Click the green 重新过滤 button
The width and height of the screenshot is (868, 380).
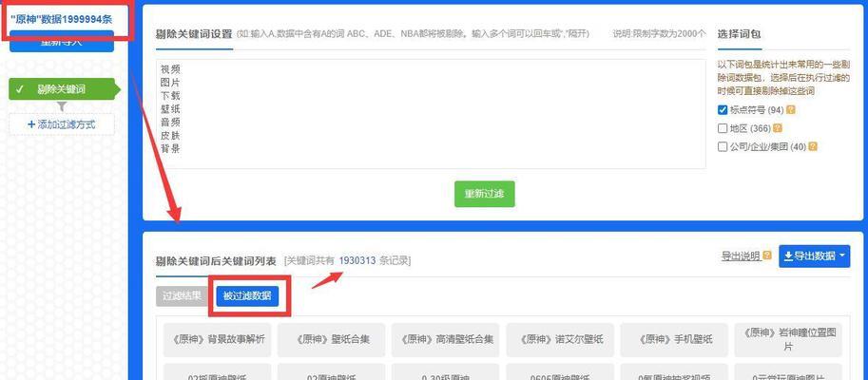tap(484, 194)
